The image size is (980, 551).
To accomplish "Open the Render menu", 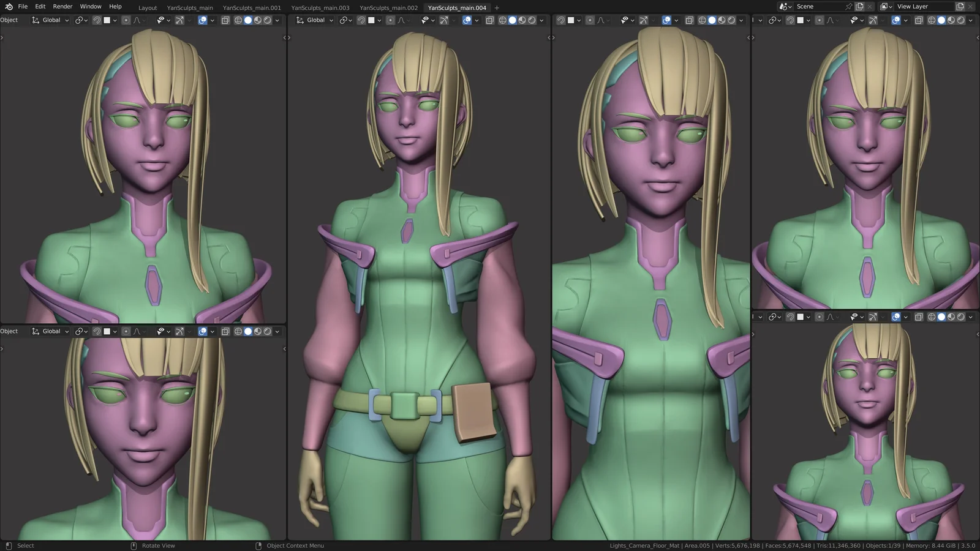I will point(62,6).
